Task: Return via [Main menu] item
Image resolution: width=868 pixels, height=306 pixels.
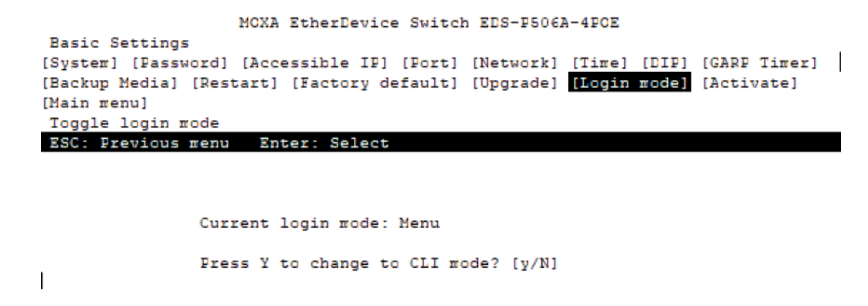Action: point(95,103)
